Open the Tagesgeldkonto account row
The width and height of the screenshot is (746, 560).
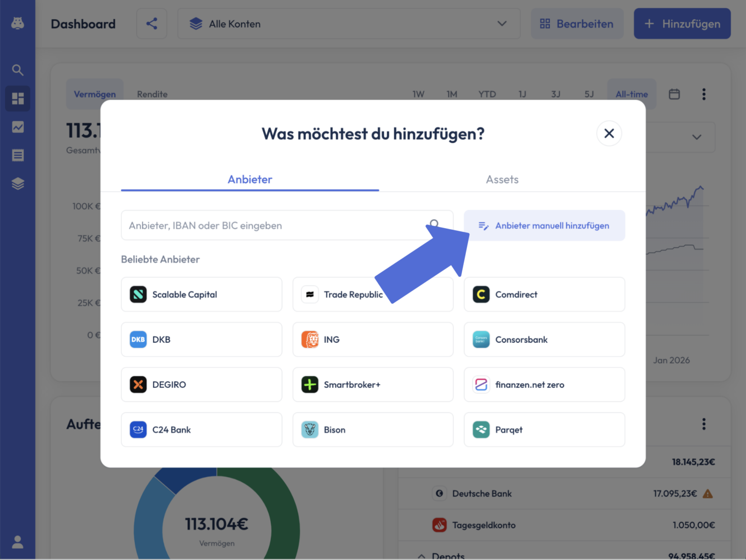[564, 525]
